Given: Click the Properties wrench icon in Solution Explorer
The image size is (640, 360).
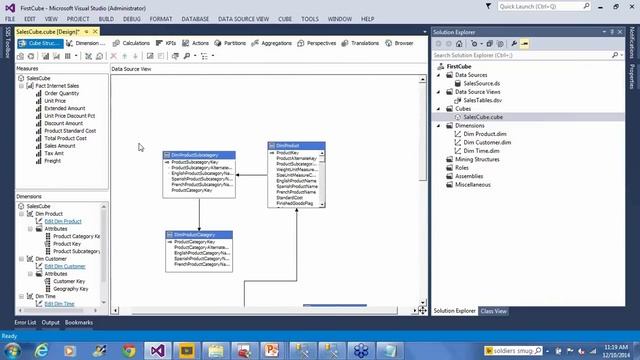Looking at the screenshot, I should tap(514, 44).
